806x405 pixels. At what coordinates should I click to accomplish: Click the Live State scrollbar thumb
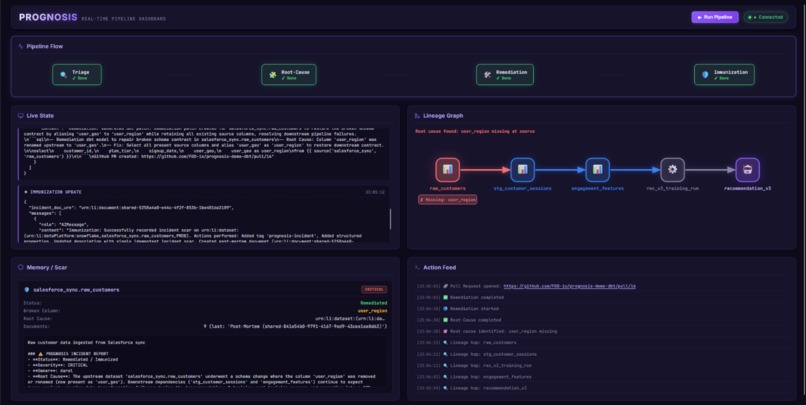[x=390, y=219]
